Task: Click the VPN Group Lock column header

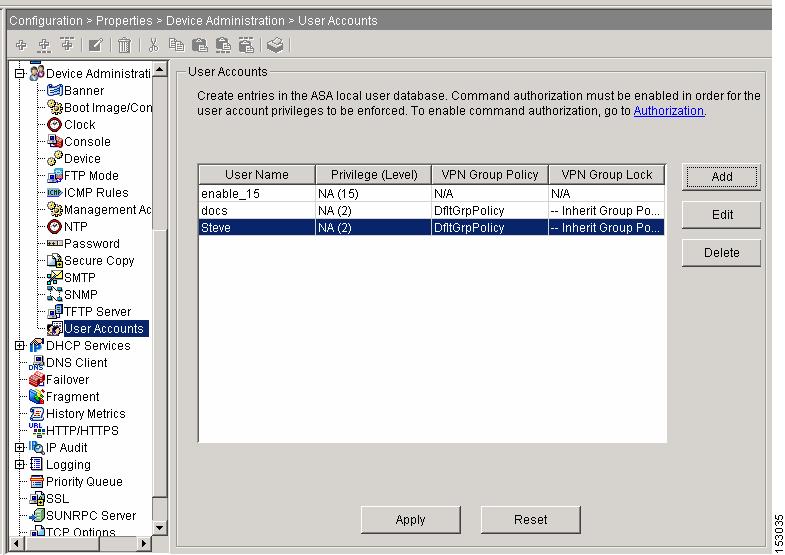Action: pyautogui.click(x=607, y=175)
